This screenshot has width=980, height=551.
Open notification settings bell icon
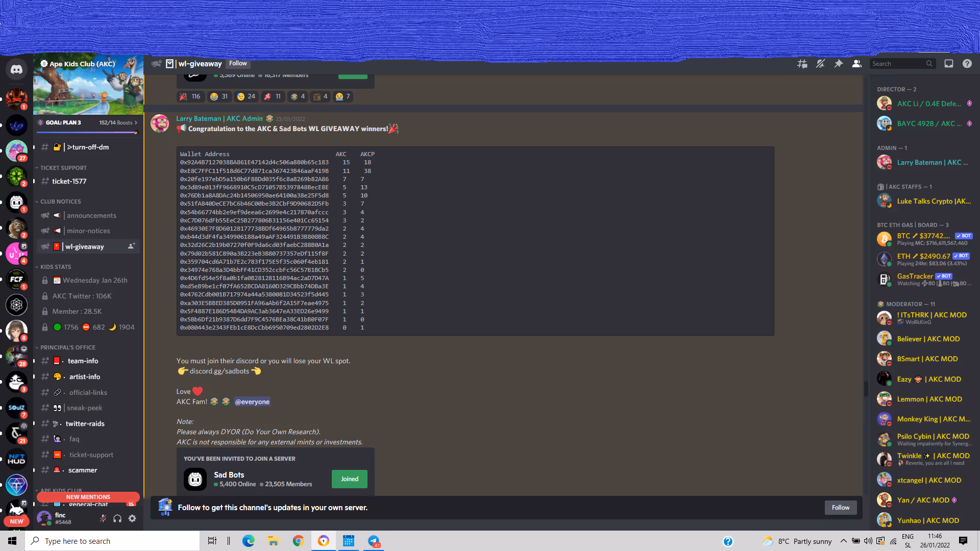click(x=820, y=64)
